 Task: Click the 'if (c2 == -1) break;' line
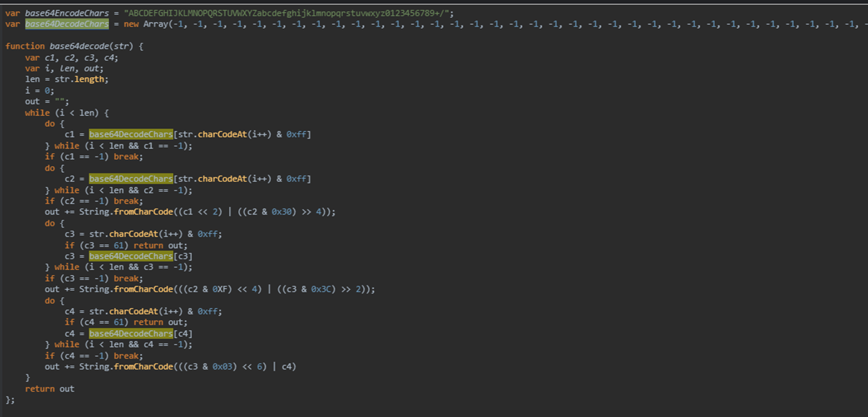(94, 201)
